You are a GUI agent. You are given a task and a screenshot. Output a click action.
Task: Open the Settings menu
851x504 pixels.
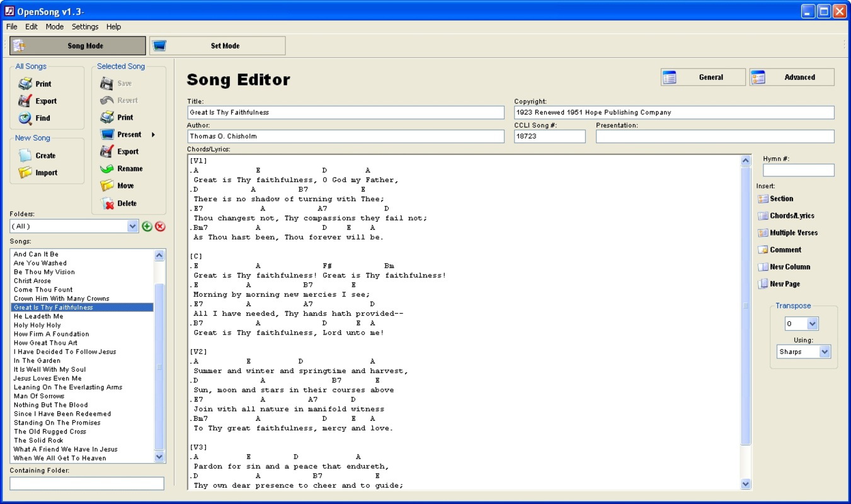(85, 26)
